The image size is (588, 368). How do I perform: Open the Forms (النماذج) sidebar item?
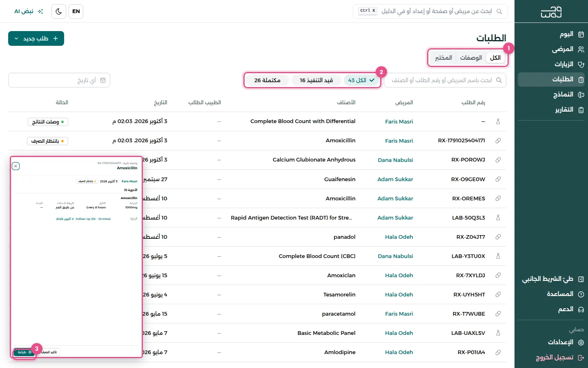click(x=551, y=94)
